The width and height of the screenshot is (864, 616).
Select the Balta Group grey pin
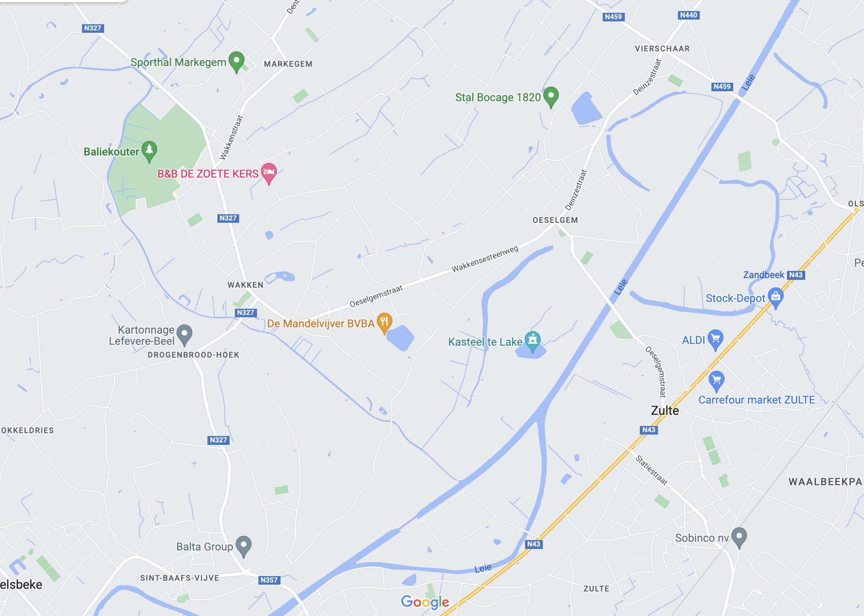(243, 546)
